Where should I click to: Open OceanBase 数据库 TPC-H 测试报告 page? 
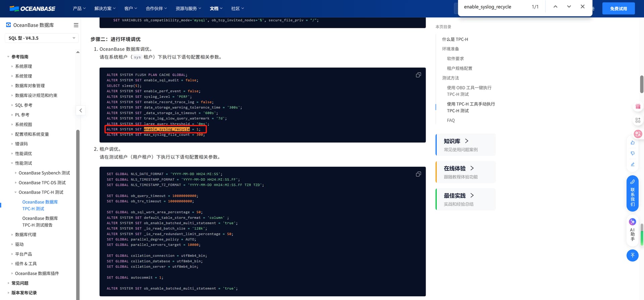click(40, 222)
